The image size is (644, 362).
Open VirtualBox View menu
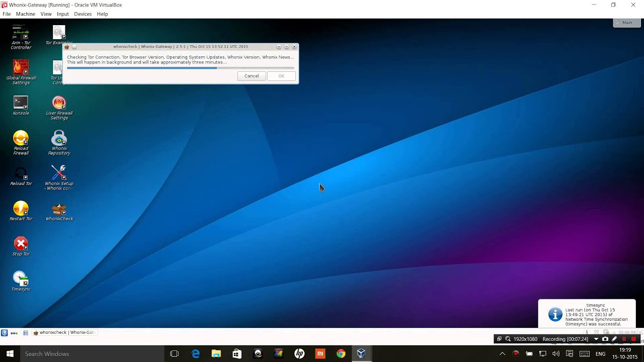coord(46,14)
